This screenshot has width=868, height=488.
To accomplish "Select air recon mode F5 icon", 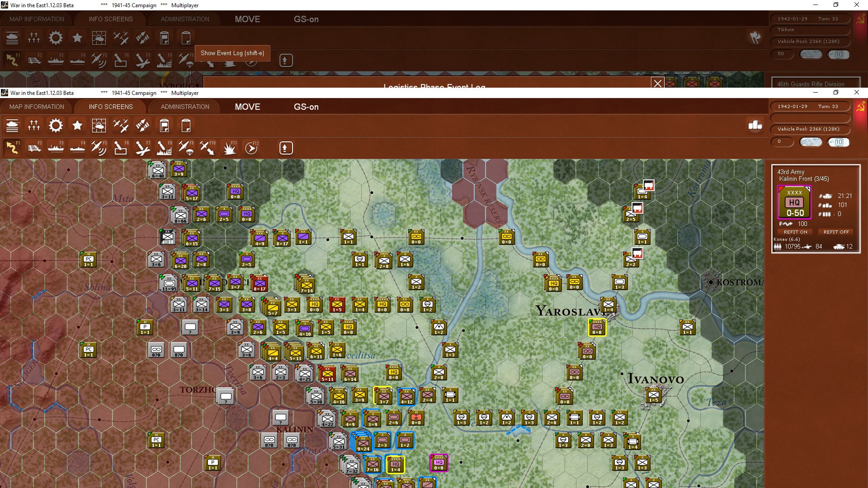I will tap(99, 148).
